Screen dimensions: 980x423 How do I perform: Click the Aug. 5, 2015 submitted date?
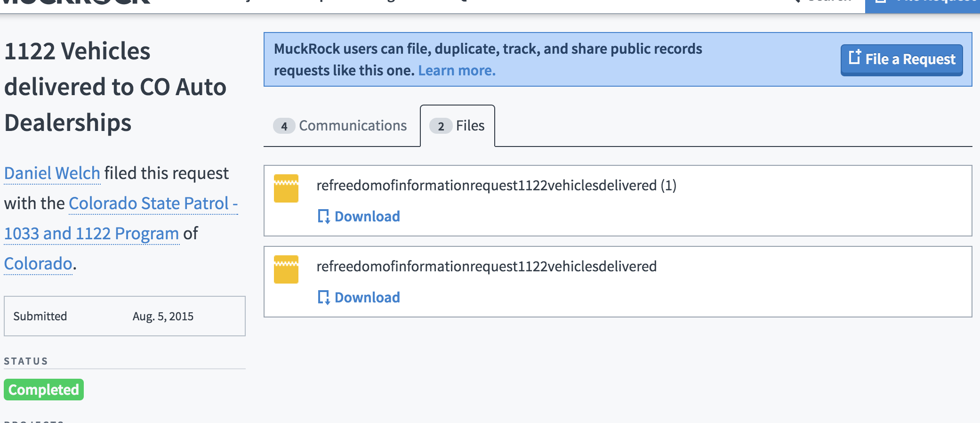163,317
